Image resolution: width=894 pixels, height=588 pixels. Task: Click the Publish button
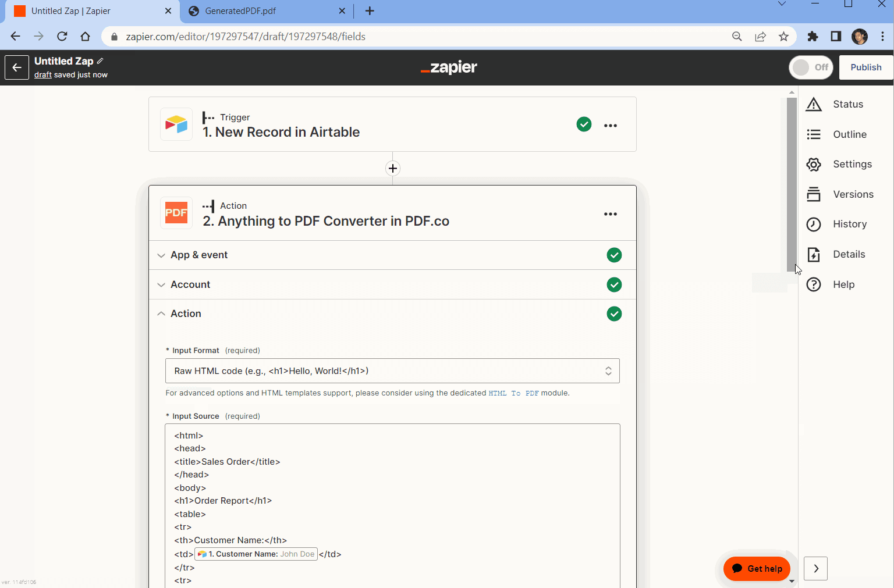[x=865, y=67]
